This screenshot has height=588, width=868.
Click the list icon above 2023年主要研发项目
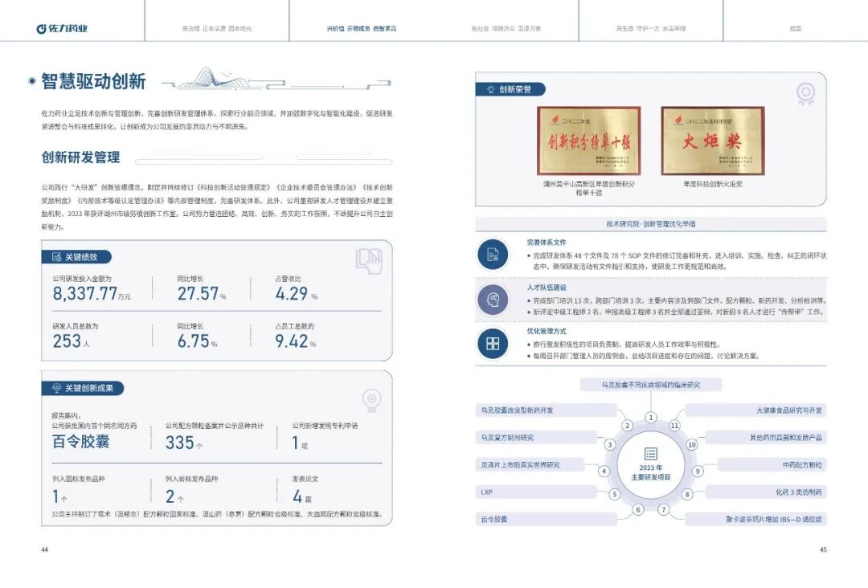pyautogui.click(x=651, y=454)
